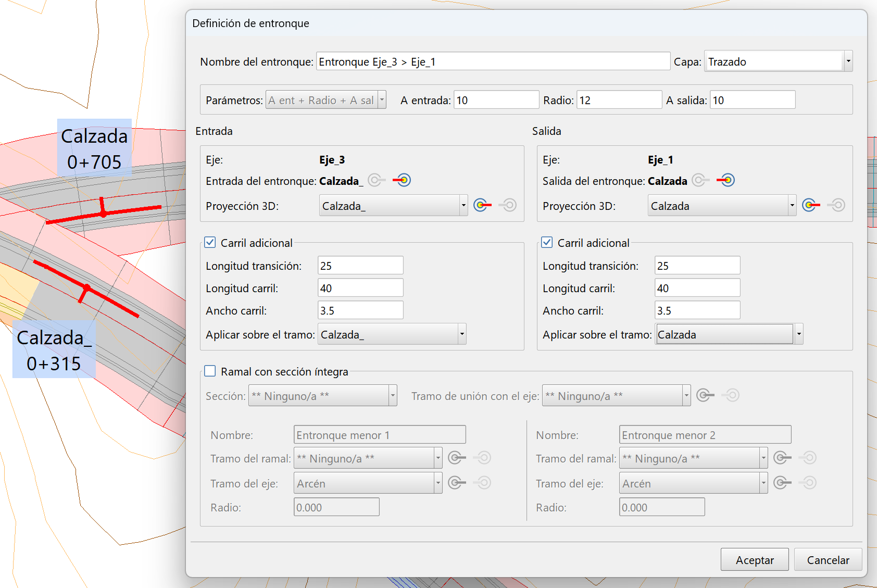877x588 pixels.
Task: Click pick icon next to Entronque menor 1 Tramo del eje
Action: (457, 483)
